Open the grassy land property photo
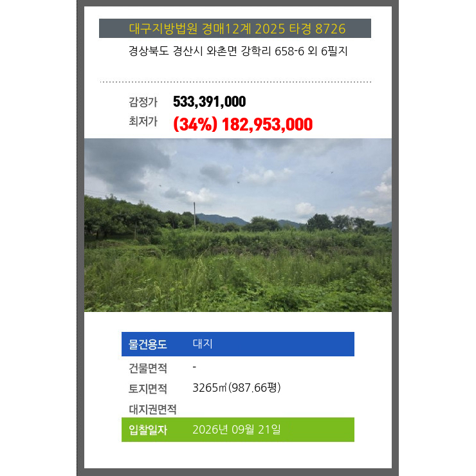Screen dimensions: 476x476 (238, 225)
